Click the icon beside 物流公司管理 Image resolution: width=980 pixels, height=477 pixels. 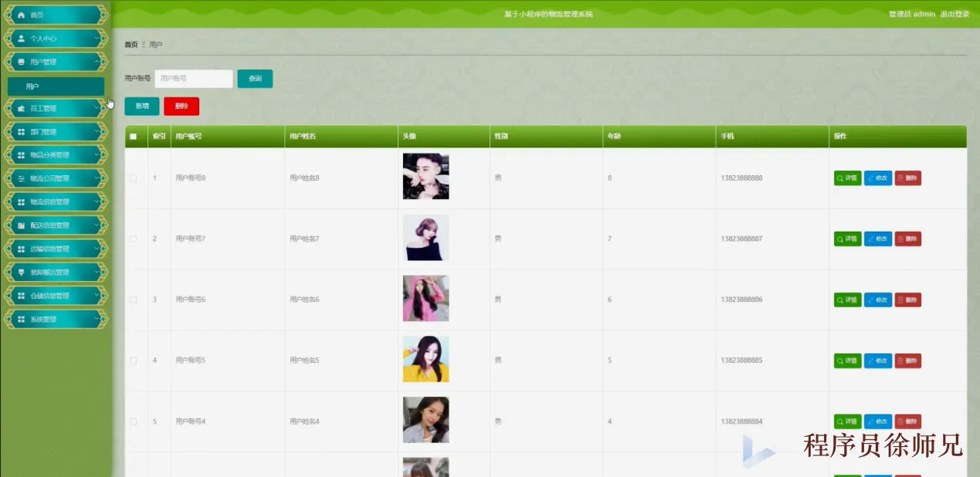22,179
